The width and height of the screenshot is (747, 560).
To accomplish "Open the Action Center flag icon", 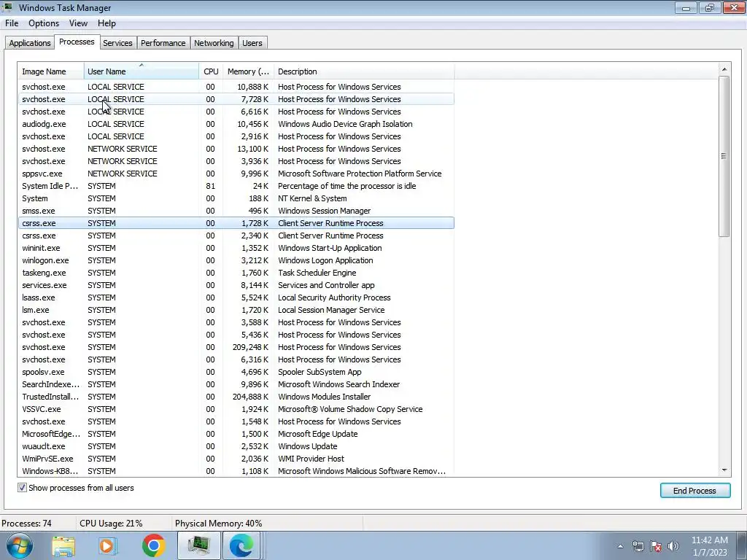I will 656,546.
